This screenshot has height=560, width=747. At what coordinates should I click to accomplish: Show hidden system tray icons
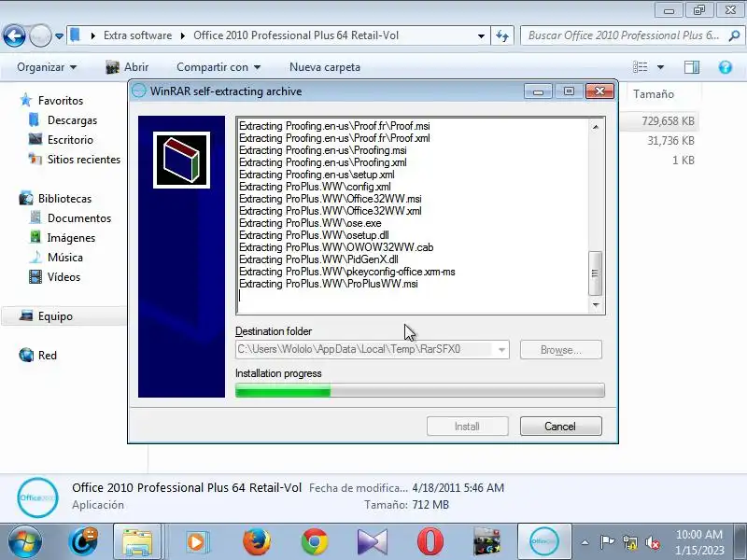tap(585, 542)
